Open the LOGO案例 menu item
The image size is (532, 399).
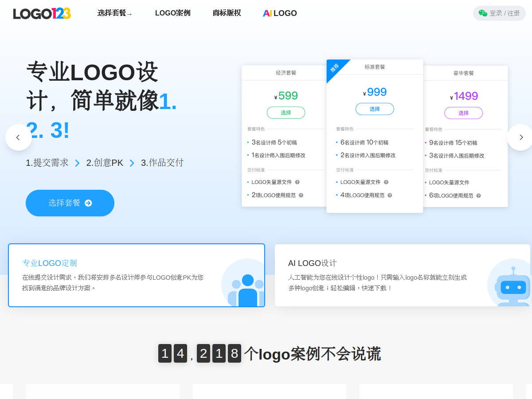pos(173,13)
